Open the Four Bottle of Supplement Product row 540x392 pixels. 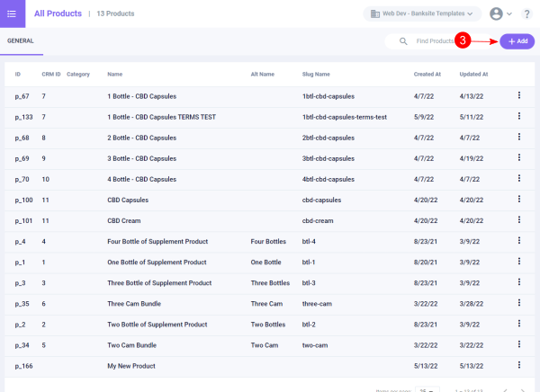click(x=157, y=241)
